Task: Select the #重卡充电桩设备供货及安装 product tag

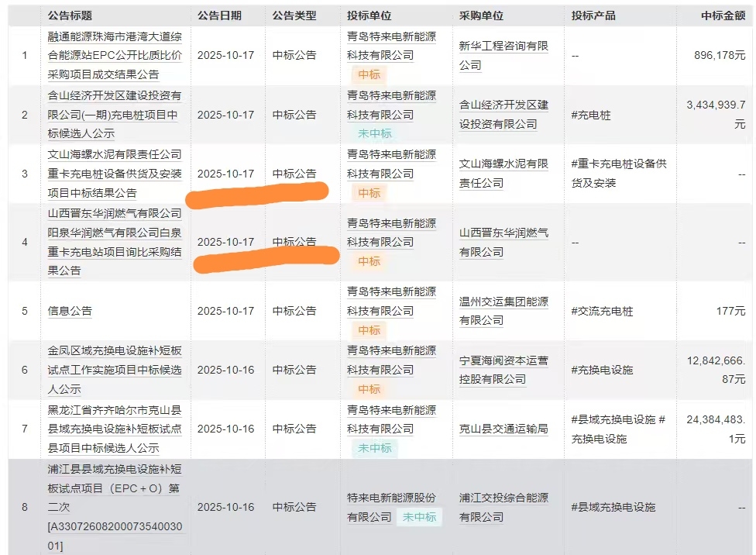Action: (619, 174)
